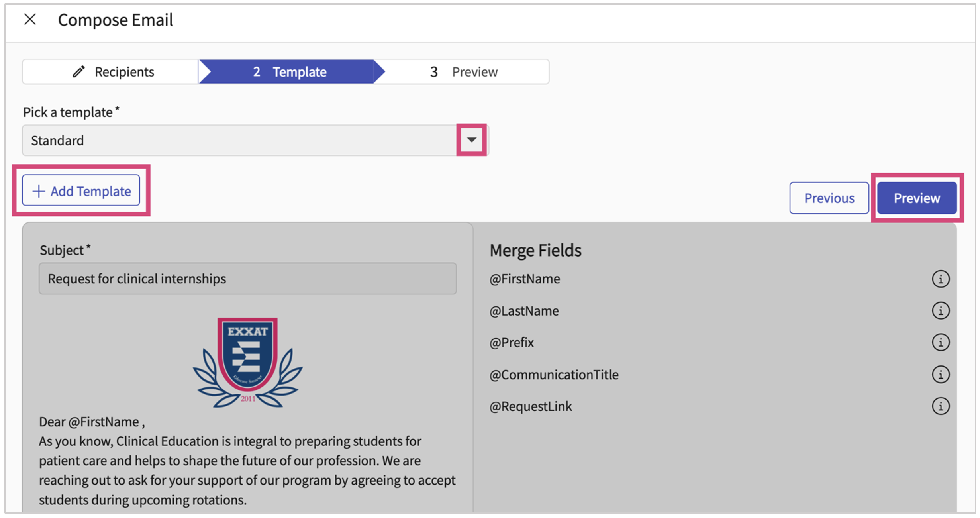The image size is (980, 518).
Task: Expand the template dropdown arrow
Action: coord(471,140)
